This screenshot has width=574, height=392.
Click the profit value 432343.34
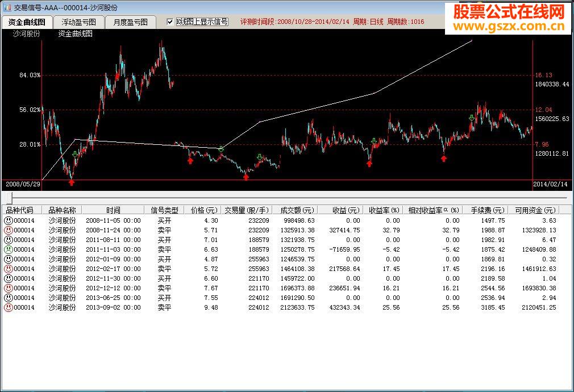(344, 307)
